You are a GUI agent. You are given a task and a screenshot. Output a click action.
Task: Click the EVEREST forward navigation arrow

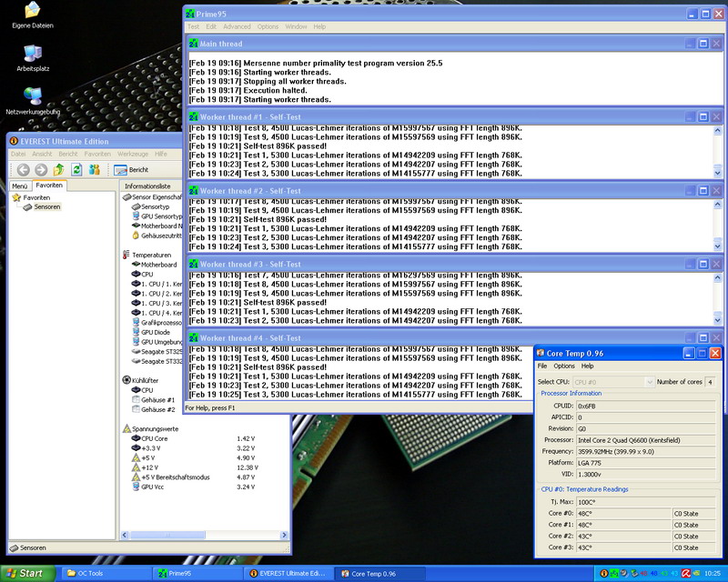(x=39, y=170)
